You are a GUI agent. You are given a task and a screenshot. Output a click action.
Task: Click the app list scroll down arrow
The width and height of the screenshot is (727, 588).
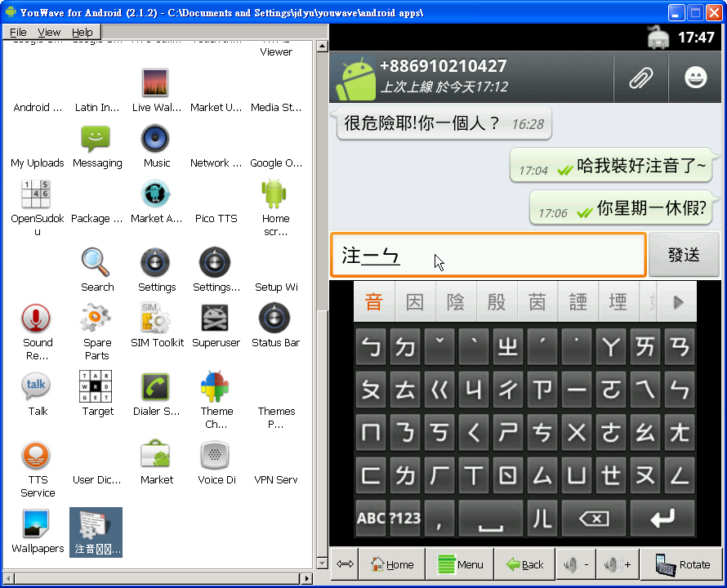[x=322, y=563]
